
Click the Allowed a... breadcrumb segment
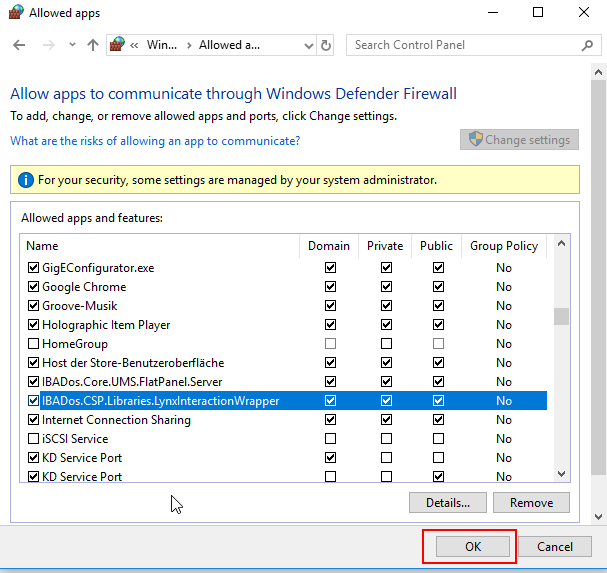point(229,45)
